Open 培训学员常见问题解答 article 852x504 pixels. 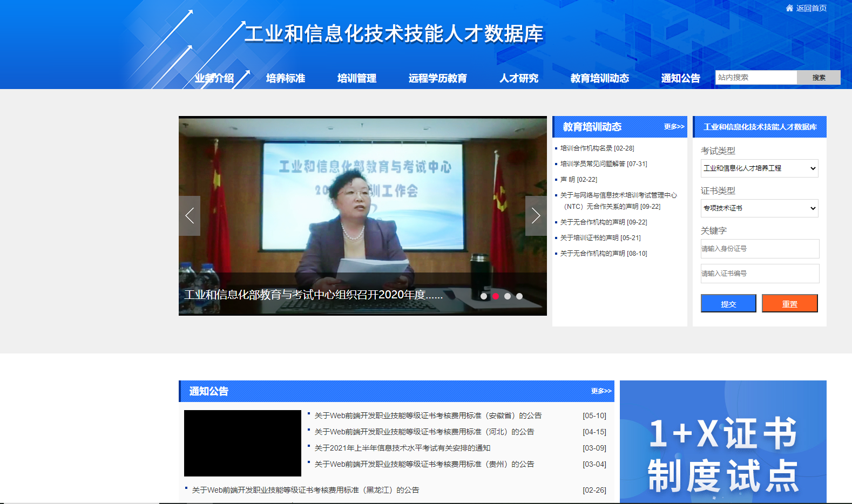pyautogui.click(x=604, y=164)
